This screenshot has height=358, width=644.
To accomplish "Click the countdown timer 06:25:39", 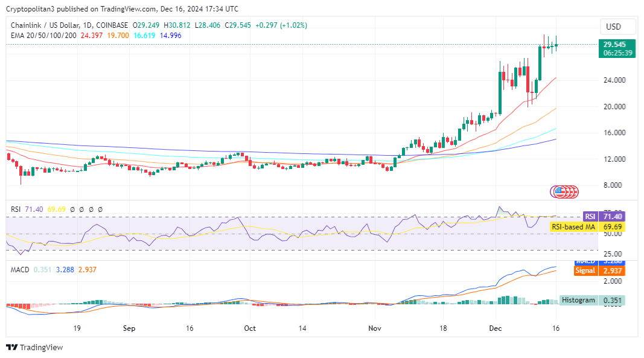I will pos(617,53).
